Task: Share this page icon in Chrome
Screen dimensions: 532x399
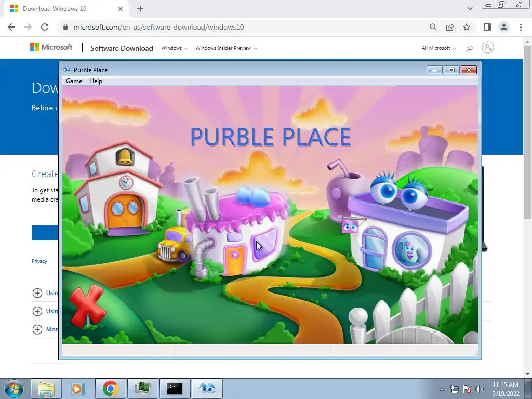Action: click(450, 27)
